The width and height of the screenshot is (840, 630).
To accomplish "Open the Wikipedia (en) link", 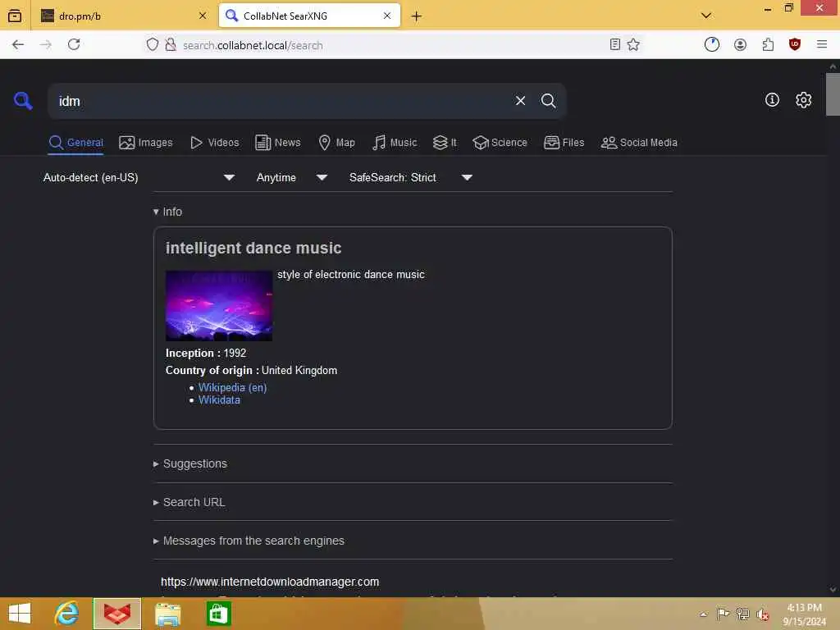I will (x=232, y=387).
